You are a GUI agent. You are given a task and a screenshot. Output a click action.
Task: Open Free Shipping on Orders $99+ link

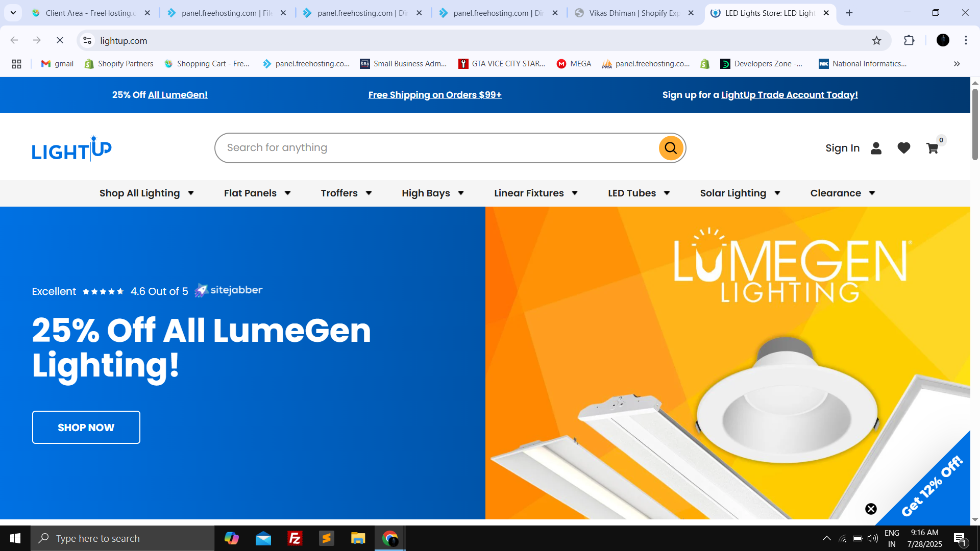pyautogui.click(x=435, y=95)
